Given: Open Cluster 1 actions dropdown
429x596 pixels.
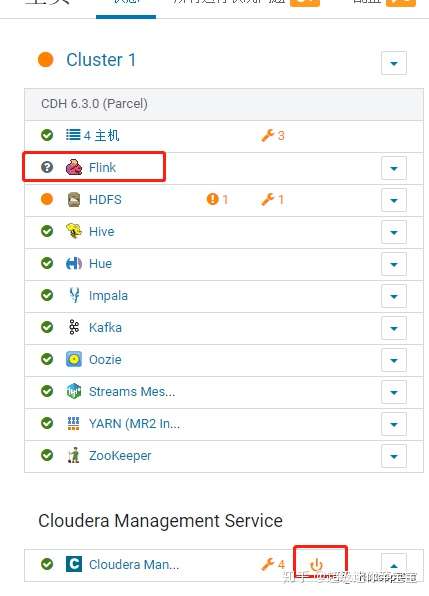Looking at the screenshot, I should 394,63.
